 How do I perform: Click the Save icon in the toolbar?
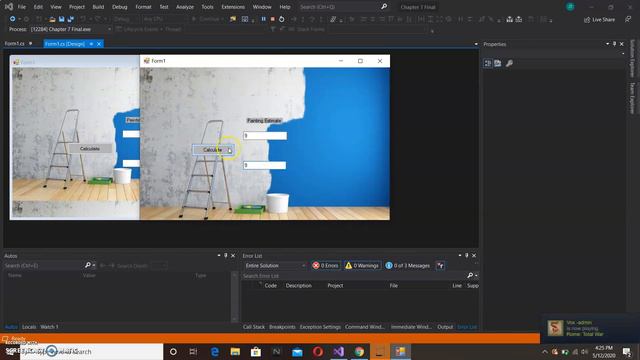tap(62, 19)
